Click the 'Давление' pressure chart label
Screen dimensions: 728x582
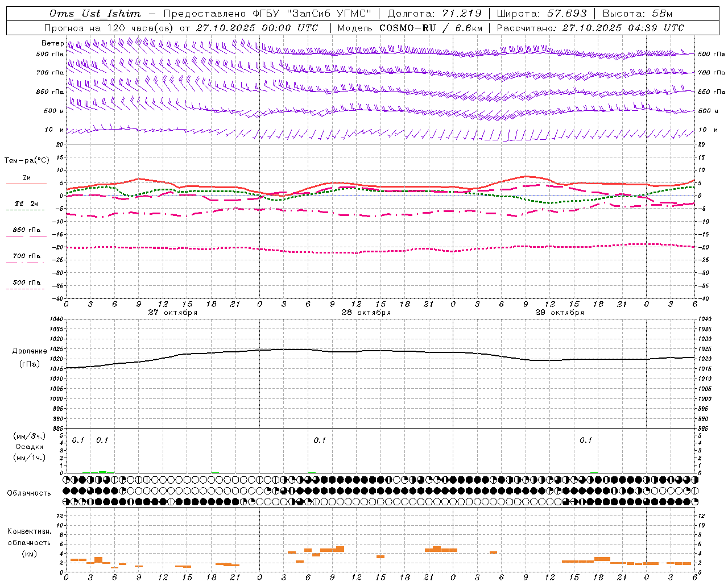tap(30, 351)
